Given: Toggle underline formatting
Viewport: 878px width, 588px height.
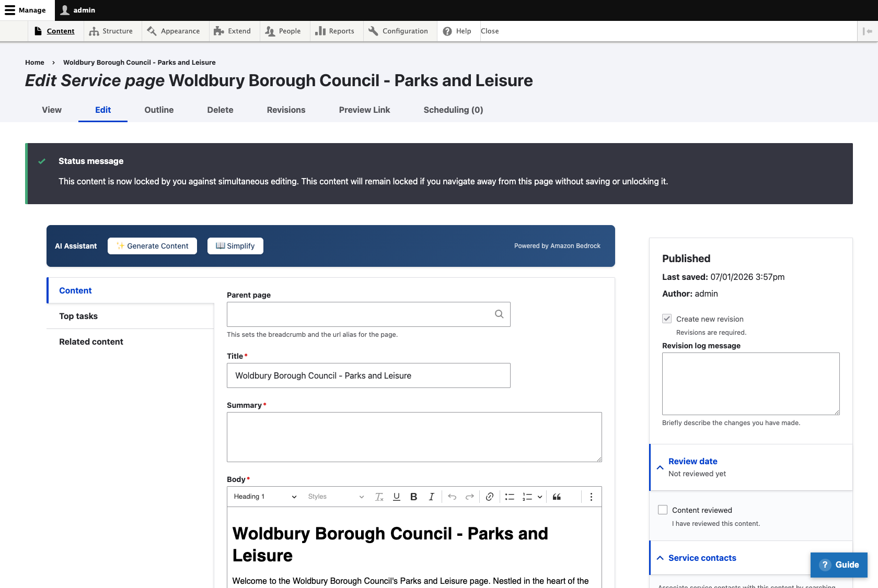Looking at the screenshot, I should coord(396,497).
